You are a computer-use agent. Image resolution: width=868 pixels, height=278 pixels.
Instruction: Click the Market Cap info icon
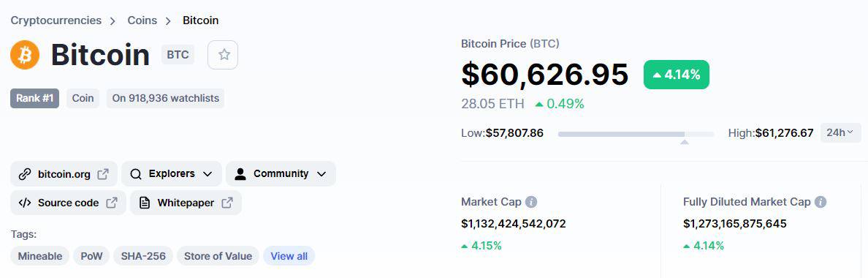tap(531, 202)
